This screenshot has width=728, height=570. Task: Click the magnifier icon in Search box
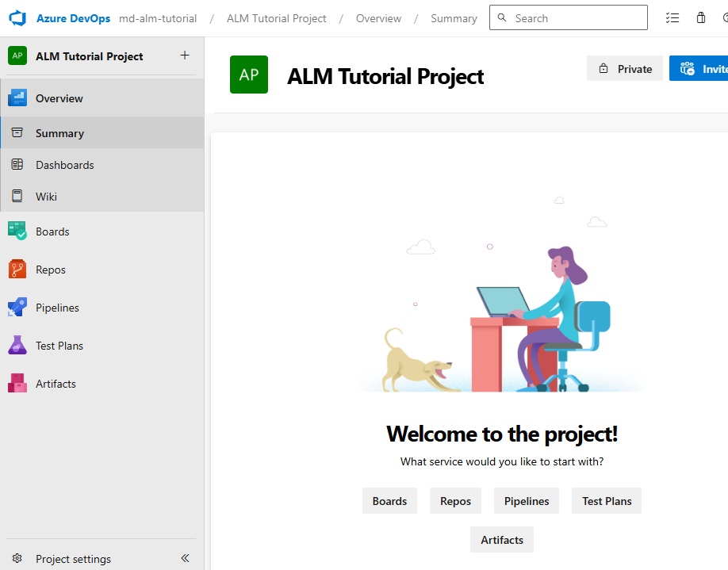click(502, 17)
